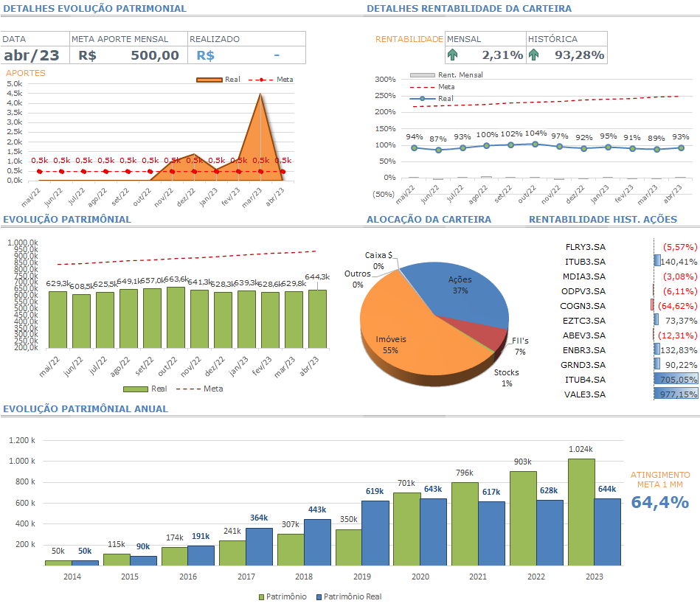
Task: Click the Rentabilidade Hist. Ações heading
Action: 603,220
